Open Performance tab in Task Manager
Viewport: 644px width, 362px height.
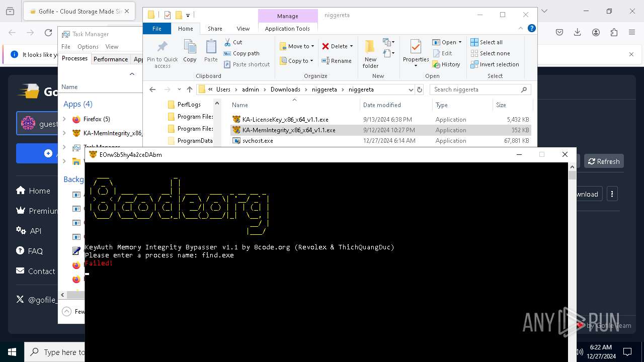pyautogui.click(x=111, y=59)
